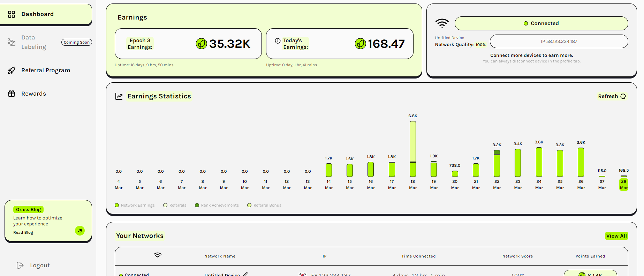Click the Points Earned column header
The height and width of the screenshot is (276, 644).
click(590, 256)
